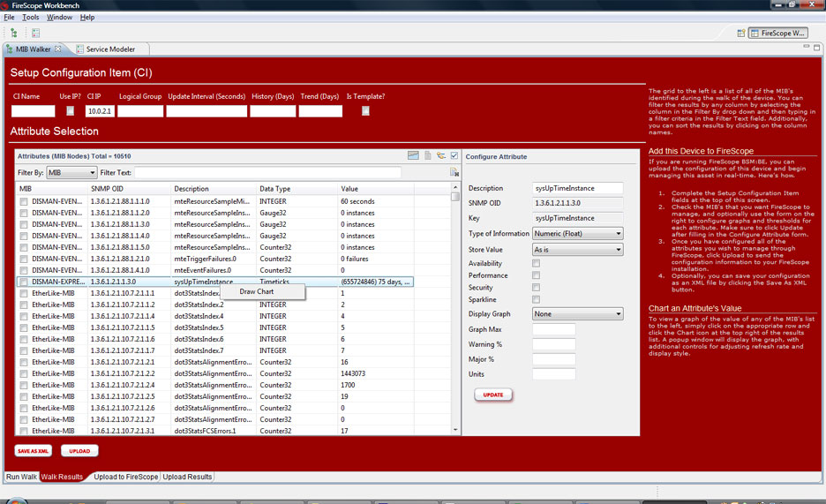Viewport: 826px width, 504px height.
Task: Open the Help menu
Action: (87, 18)
